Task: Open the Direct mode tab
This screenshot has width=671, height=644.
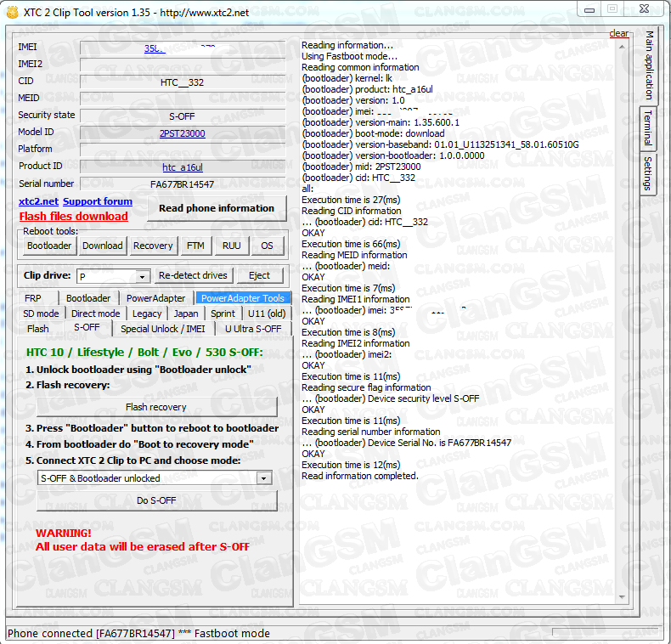Action: point(95,314)
